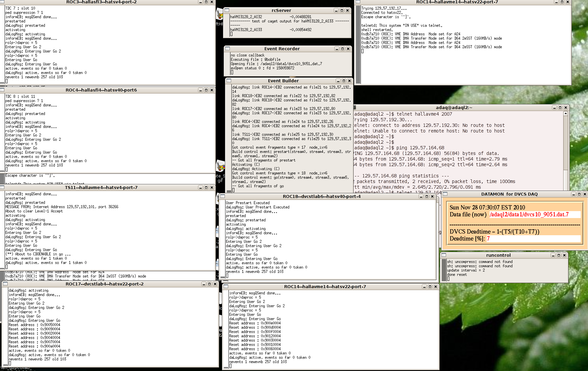The height and width of the screenshot is (371, 588).
Task: Open the ROC18--dvcstlab6 window menu icon
Action: pos(223,196)
